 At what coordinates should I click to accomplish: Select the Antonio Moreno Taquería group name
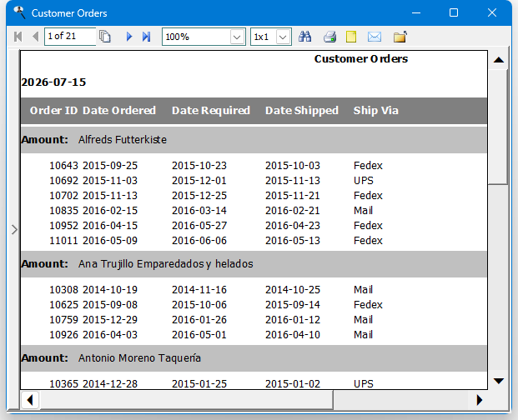click(139, 358)
